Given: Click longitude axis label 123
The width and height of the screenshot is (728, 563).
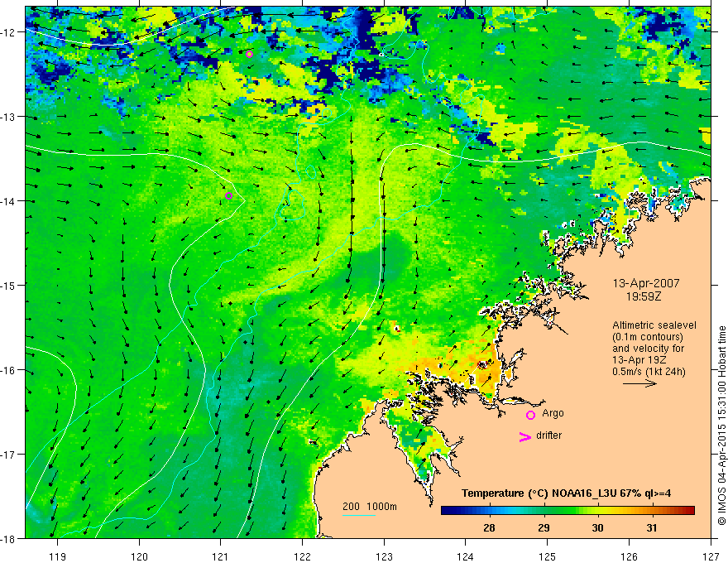Looking at the screenshot, I should click(384, 556).
